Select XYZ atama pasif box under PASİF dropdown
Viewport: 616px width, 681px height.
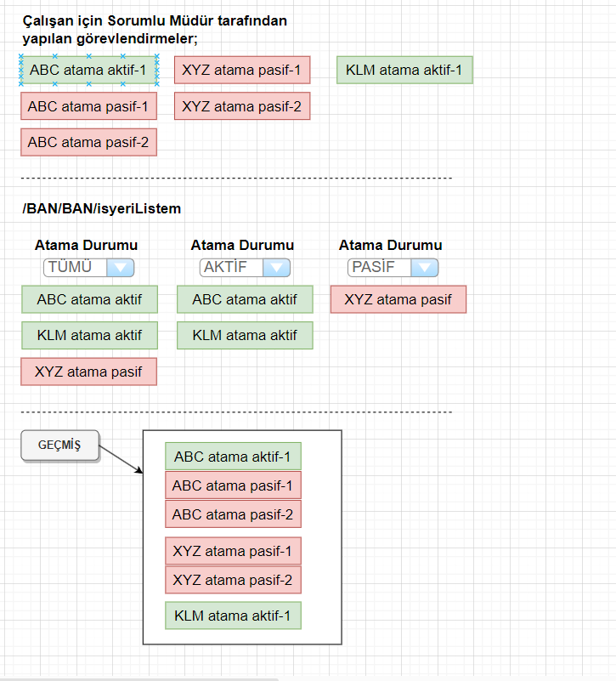click(x=398, y=299)
